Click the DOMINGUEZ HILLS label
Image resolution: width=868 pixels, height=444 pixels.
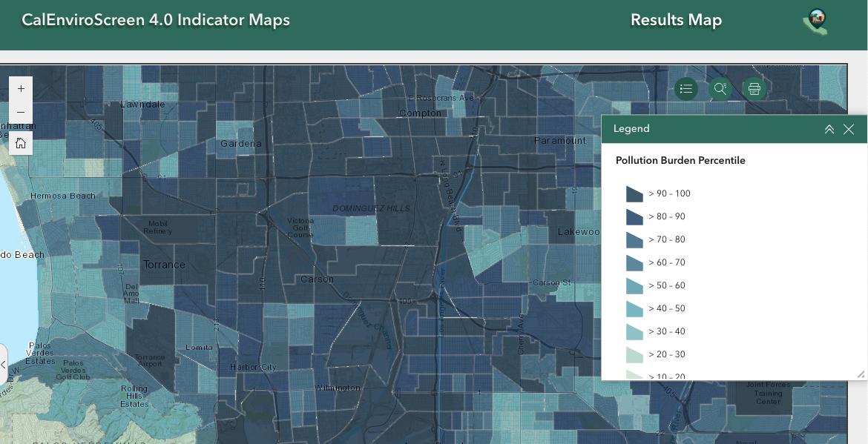point(371,208)
